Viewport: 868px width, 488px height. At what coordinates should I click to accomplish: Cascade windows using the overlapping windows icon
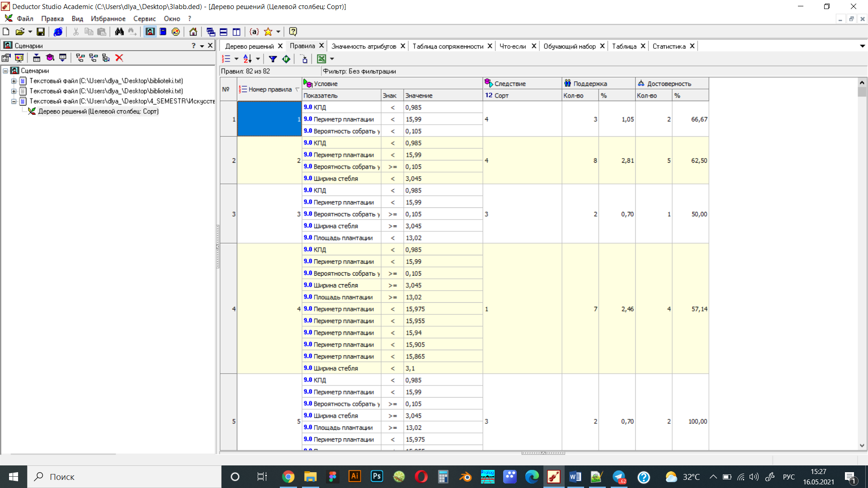point(211,32)
